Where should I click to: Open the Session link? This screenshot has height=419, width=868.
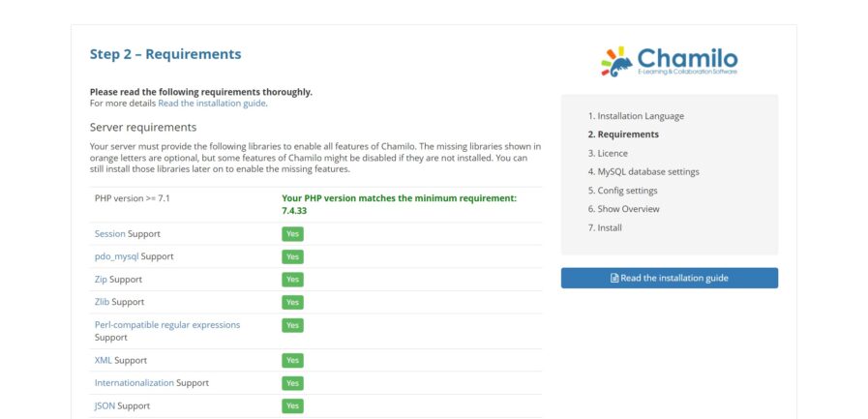[109, 233]
